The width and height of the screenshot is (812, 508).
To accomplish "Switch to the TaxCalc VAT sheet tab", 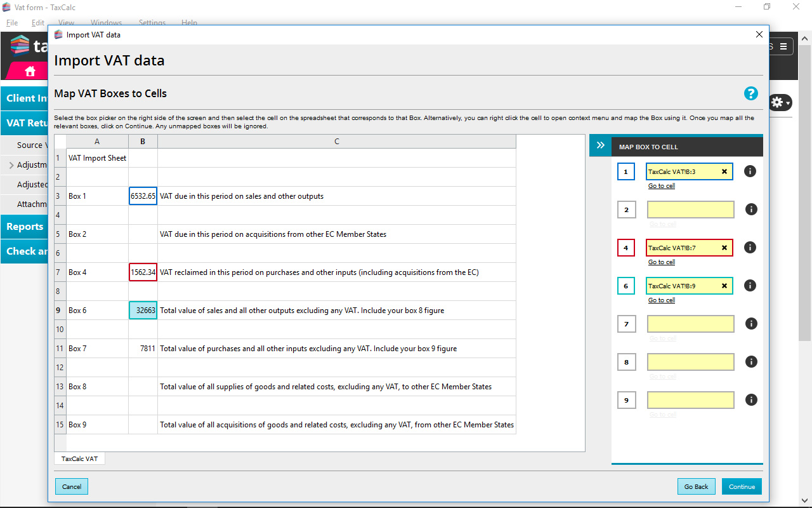I will (x=79, y=458).
